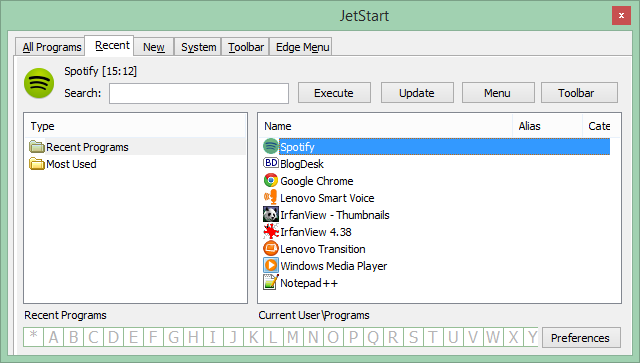Click the Spotify icon in the list
The width and height of the screenshot is (640, 363).
point(270,146)
